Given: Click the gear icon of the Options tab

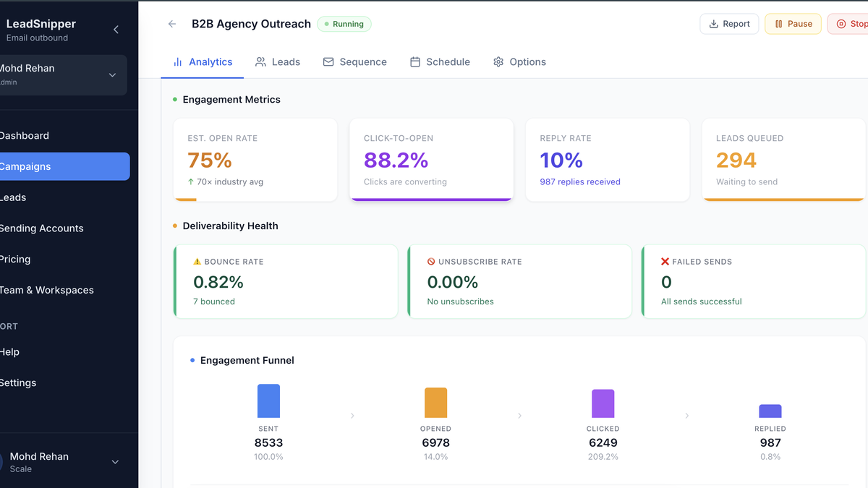Looking at the screenshot, I should click(x=498, y=62).
